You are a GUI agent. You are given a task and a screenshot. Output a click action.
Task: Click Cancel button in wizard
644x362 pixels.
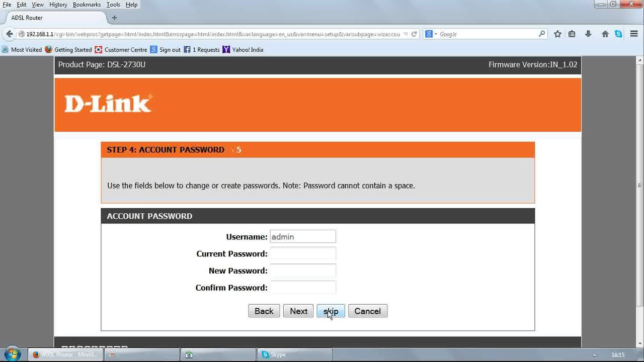[x=368, y=311]
